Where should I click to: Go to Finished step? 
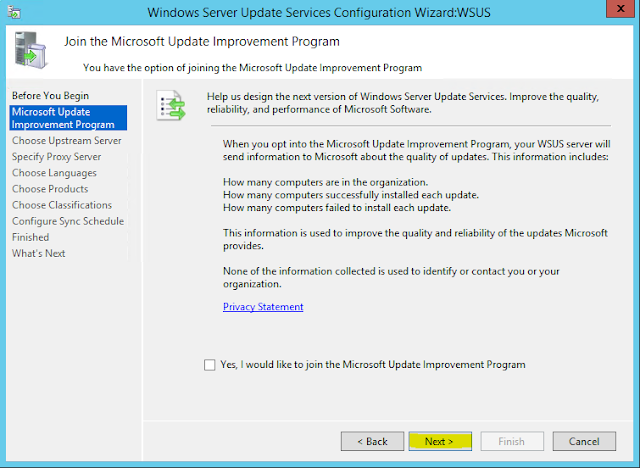tap(30, 237)
